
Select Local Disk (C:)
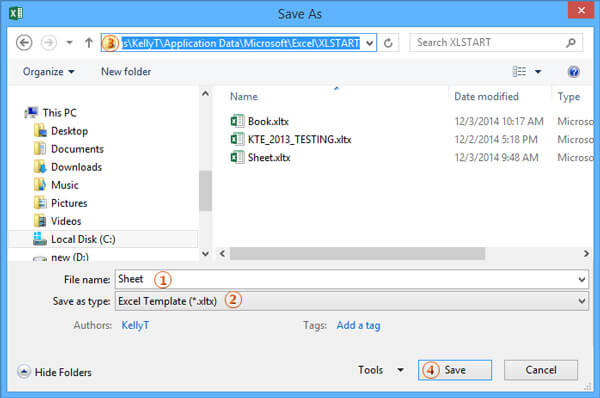(103, 239)
